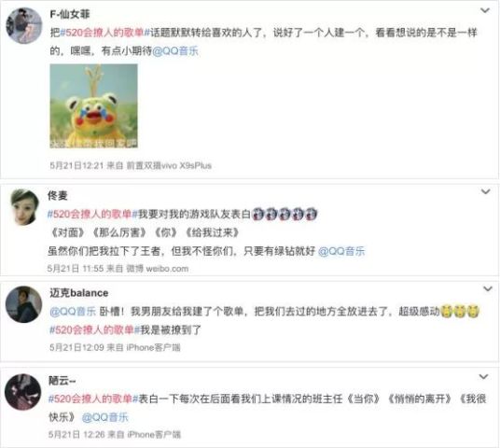Expand options chevron on 佟麦's post
The height and width of the screenshot is (448, 500).
tap(485, 191)
